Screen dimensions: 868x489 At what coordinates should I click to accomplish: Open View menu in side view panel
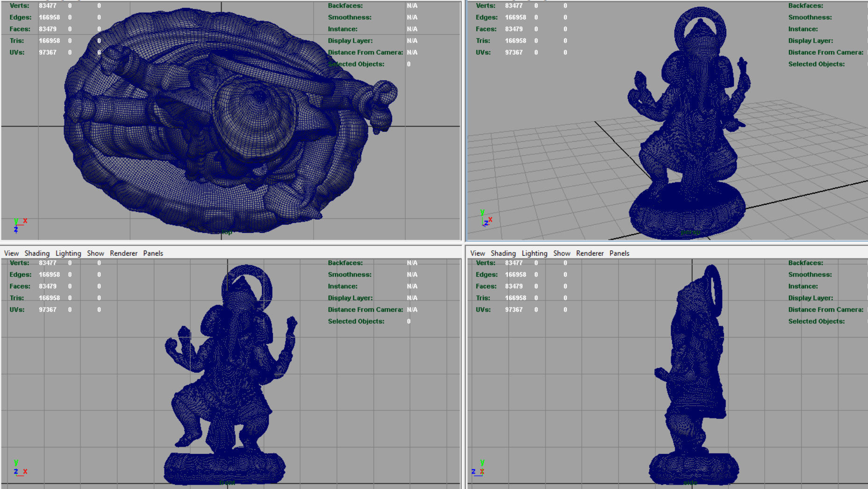pyautogui.click(x=477, y=253)
